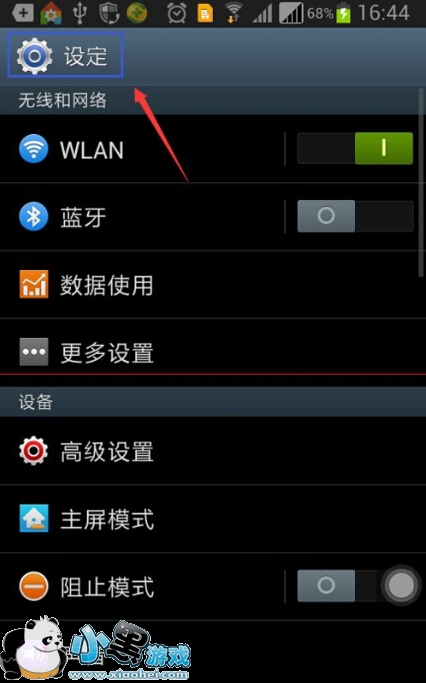Tap the Settings gear icon in header

coord(34,56)
